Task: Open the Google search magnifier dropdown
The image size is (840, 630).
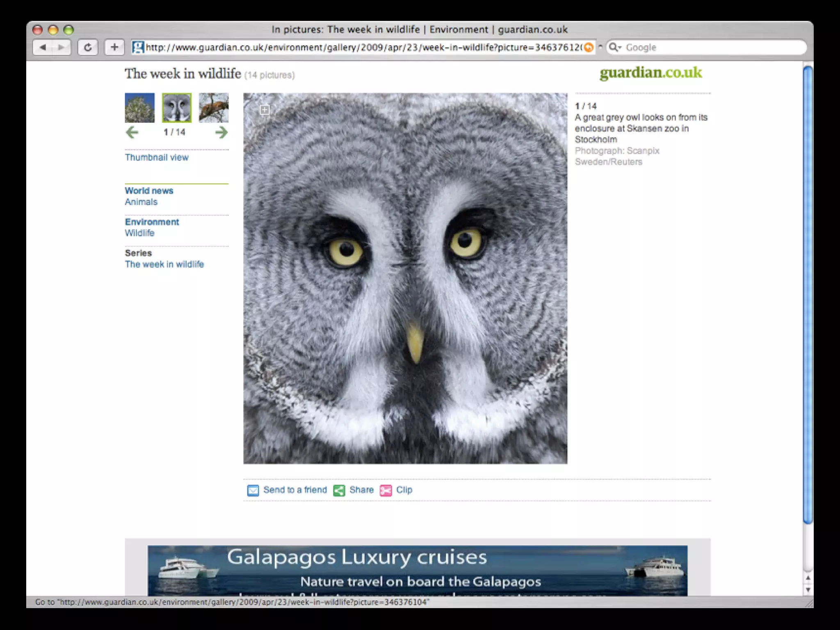Action: click(615, 47)
